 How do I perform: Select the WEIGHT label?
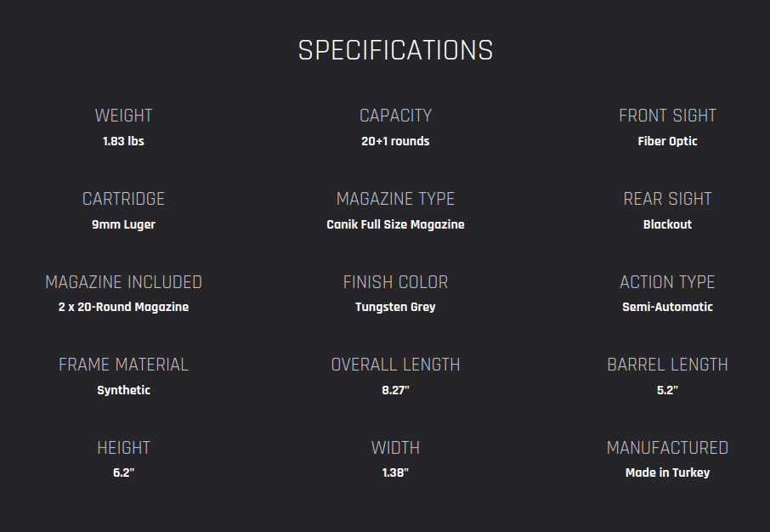pyautogui.click(x=123, y=116)
